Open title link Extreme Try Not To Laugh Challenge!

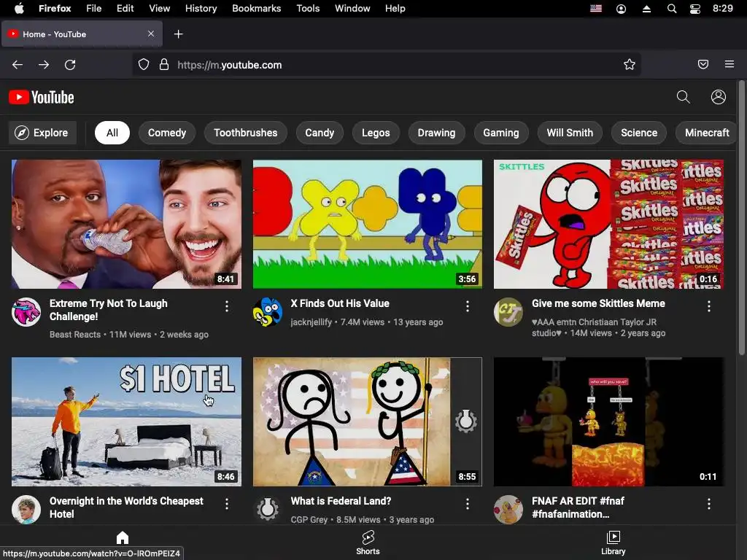point(109,310)
